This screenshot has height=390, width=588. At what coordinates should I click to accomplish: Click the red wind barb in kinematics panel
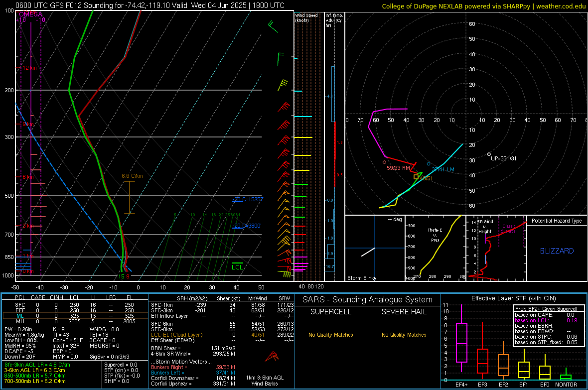[x=272, y=356]
